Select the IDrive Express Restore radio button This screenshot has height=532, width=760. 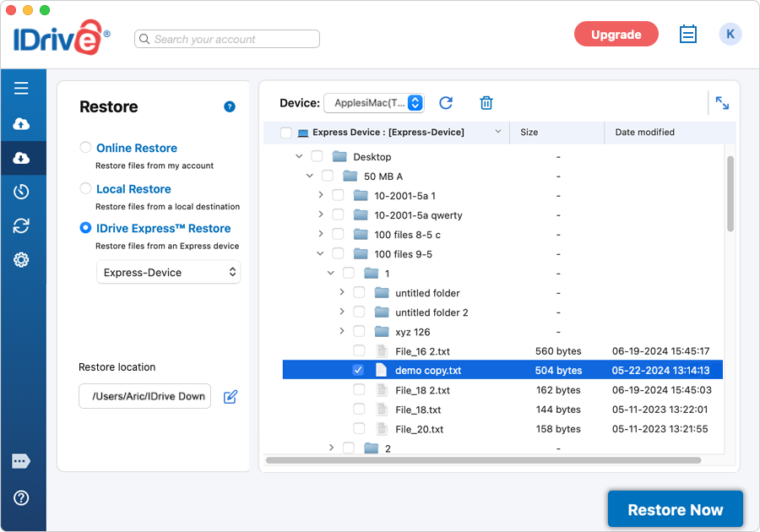click(85, 228)
